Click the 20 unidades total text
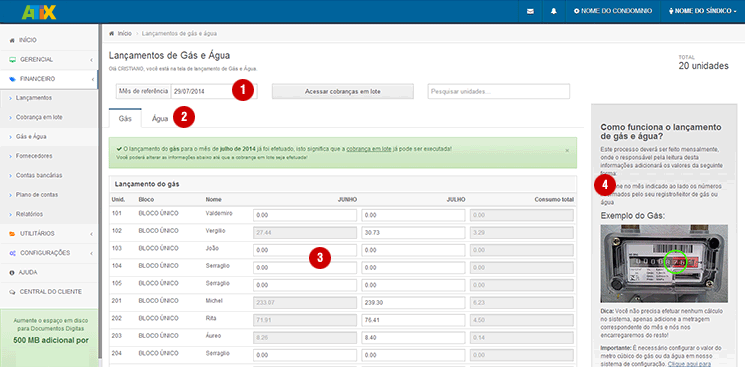Viewport: 745px width, 367px height. (x=703, y=66)
